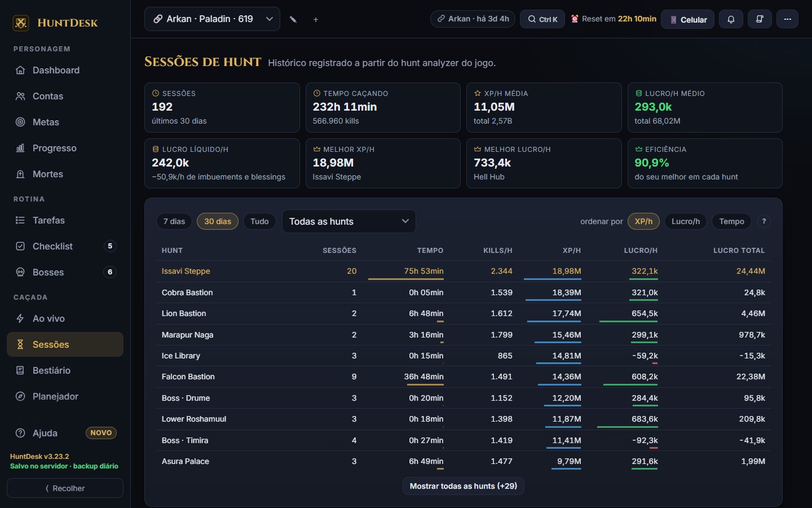Screen dimensions: 812x508
Task: Sort hunts by Lucro/h
Action: 686,221
